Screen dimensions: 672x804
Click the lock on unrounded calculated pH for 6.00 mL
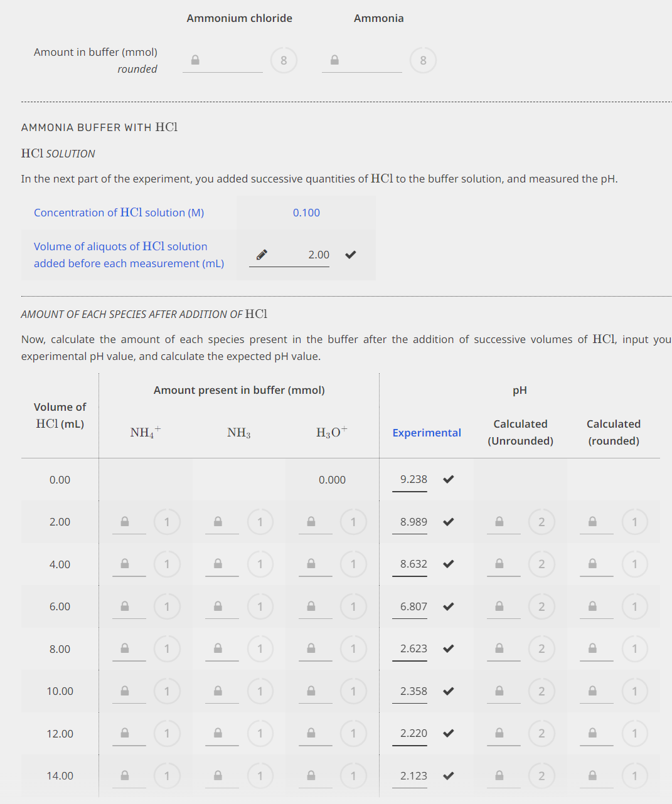[x=499, y=606]
